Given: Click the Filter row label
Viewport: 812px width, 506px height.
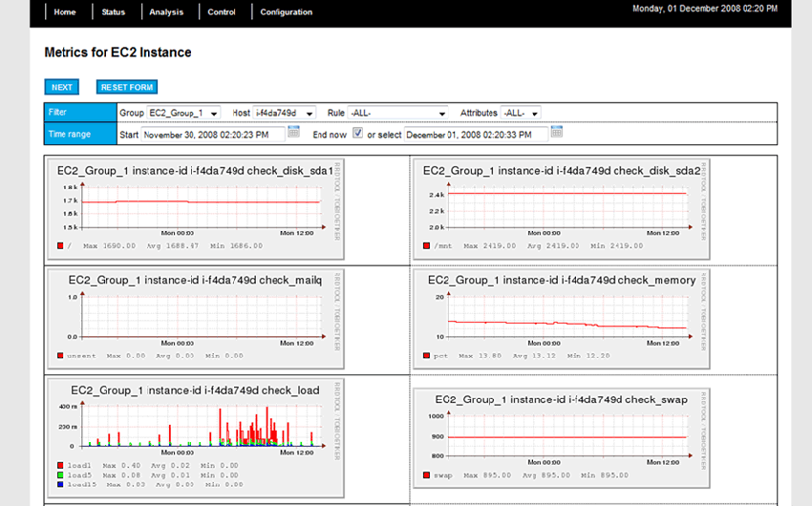Looking at the screenshot, I should point(80,113).
